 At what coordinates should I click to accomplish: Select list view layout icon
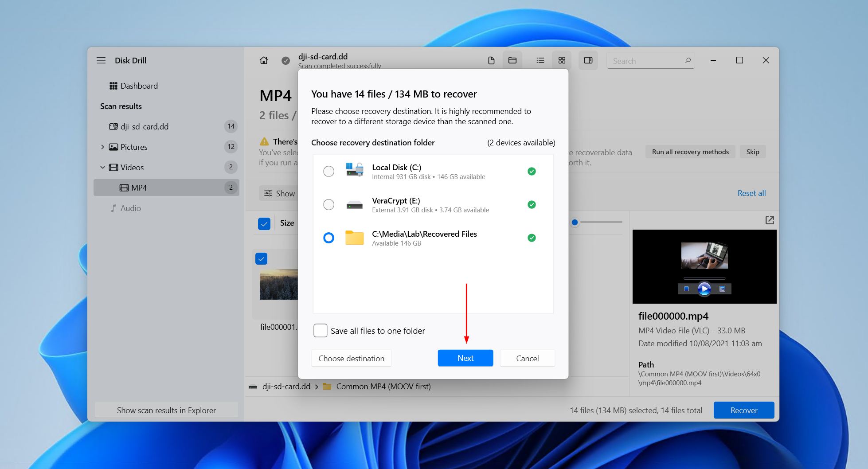[540, 60]
